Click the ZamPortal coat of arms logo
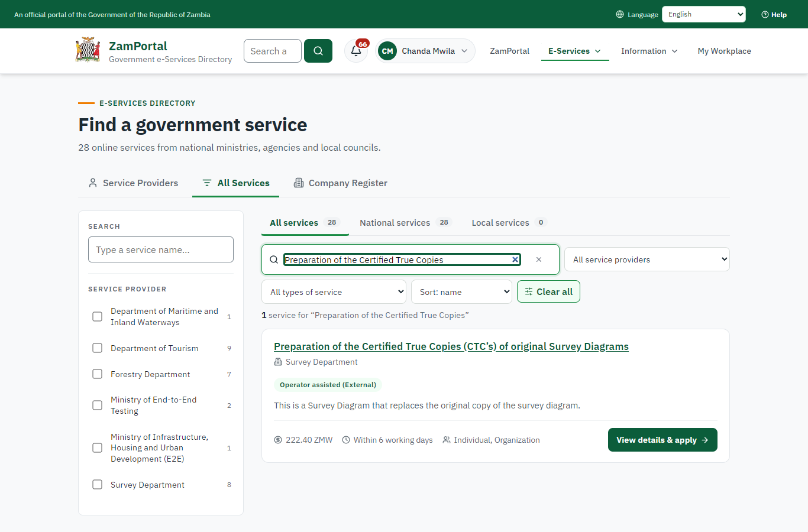The height and width of the screenshot is (532, 808). 88,50
